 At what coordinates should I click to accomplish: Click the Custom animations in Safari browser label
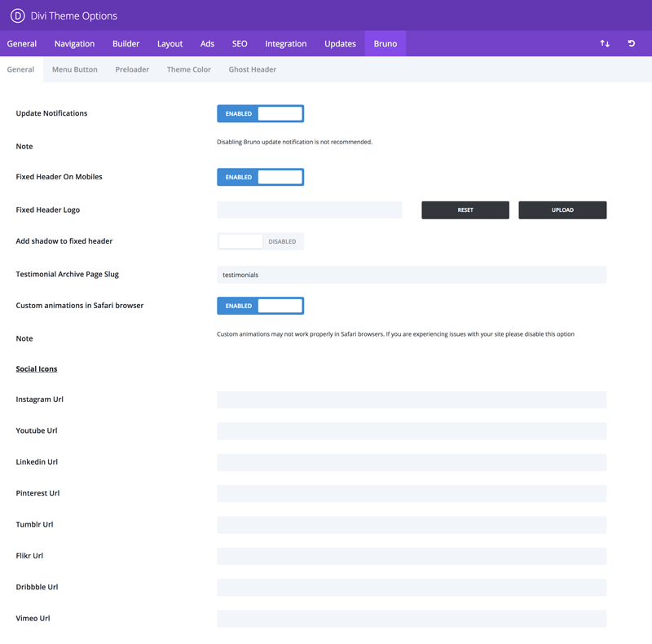tap(79, 306)
